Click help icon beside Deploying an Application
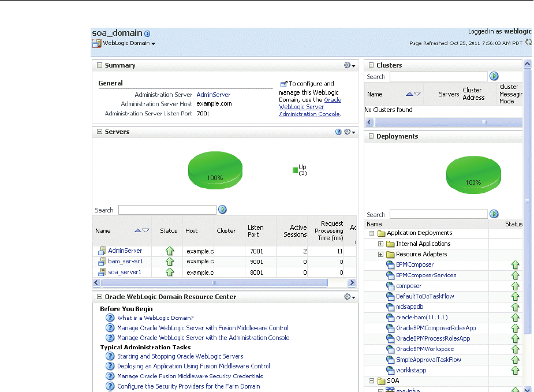The image size is (534, 392). point(110,366)
